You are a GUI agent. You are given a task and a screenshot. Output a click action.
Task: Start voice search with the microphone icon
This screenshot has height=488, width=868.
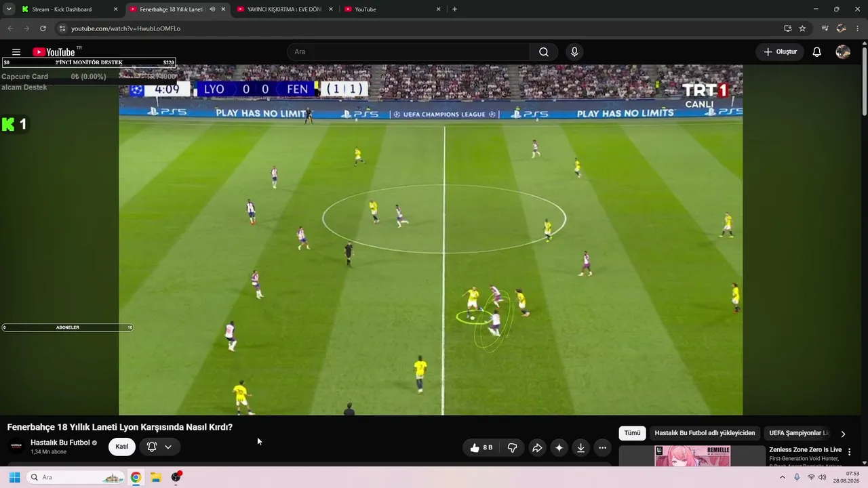[574, 52]
